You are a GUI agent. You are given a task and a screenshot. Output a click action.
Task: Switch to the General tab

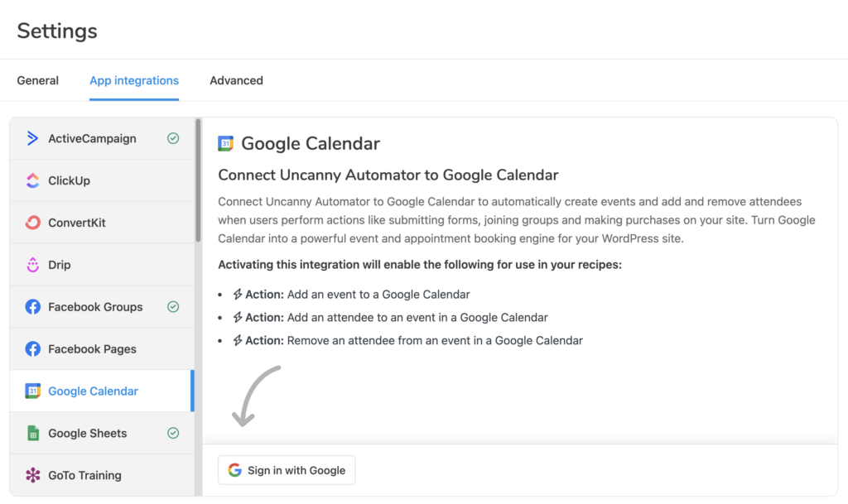(x=37, y=80)
